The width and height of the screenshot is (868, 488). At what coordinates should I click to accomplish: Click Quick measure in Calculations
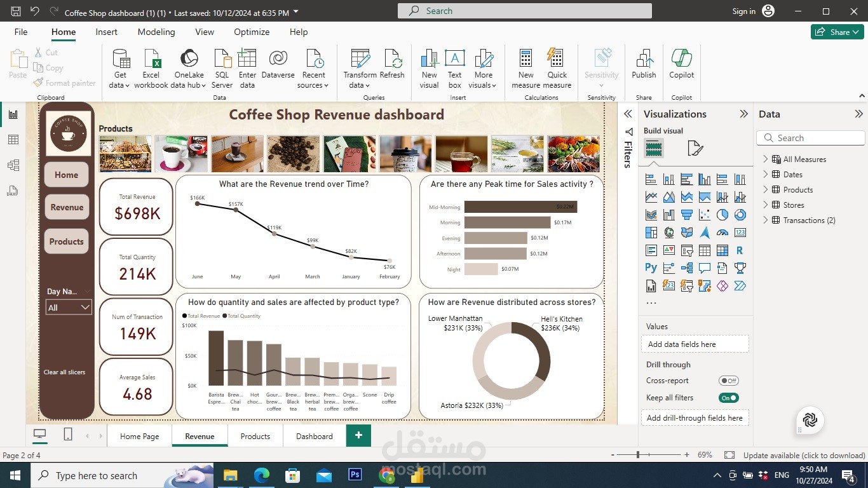[x=557, y=69]
